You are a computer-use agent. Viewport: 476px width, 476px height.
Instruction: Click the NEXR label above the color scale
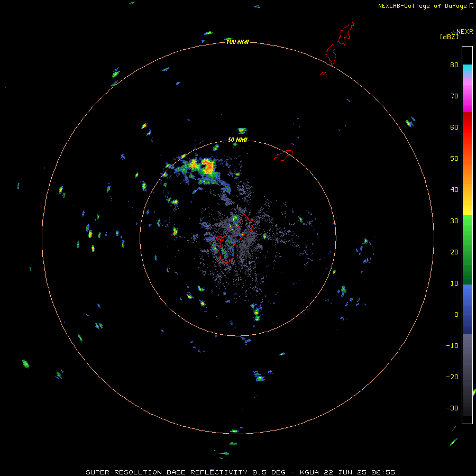[x=465, y=32]
